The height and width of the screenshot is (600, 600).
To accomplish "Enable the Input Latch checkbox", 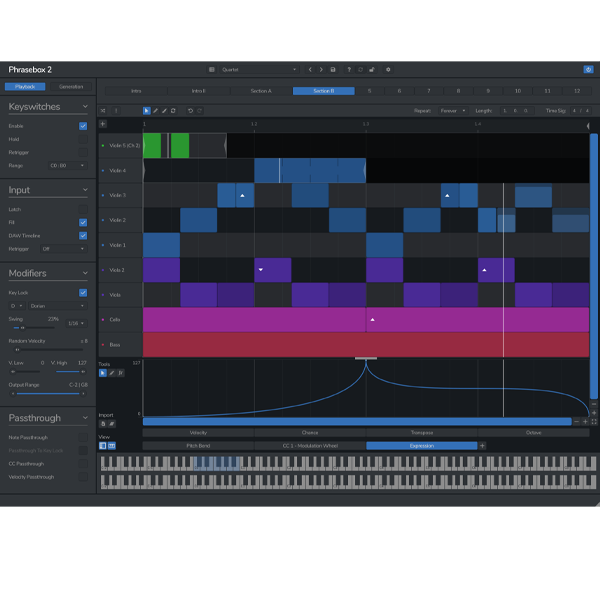I will point(83,209).
